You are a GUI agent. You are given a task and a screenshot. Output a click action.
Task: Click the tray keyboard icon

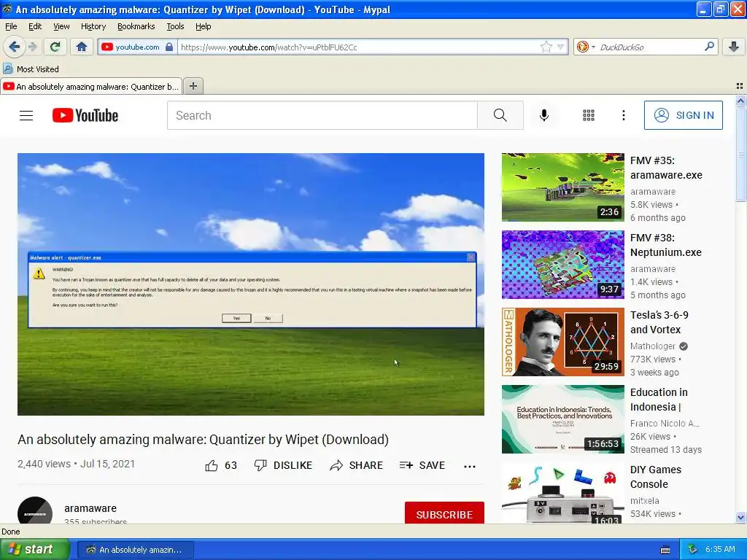pyautogui.click(x=665, y=550)
